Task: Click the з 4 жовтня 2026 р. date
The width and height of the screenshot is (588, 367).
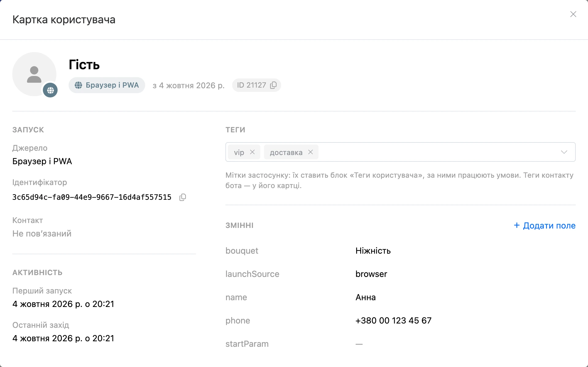Action: pyautogui.click(x=189, y=85)
